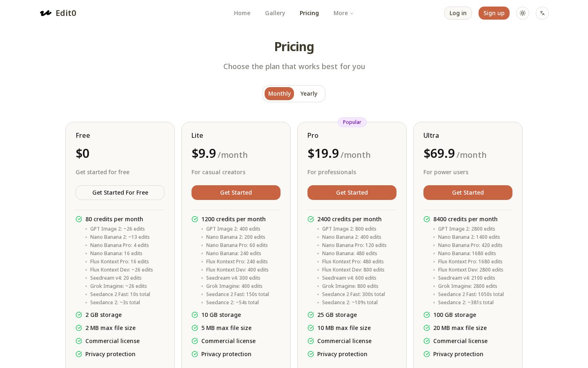The image size is (588, 368).
Task: Click 'Grok Imagine: ~26 edits' line
Action: [x=118, y=286]
